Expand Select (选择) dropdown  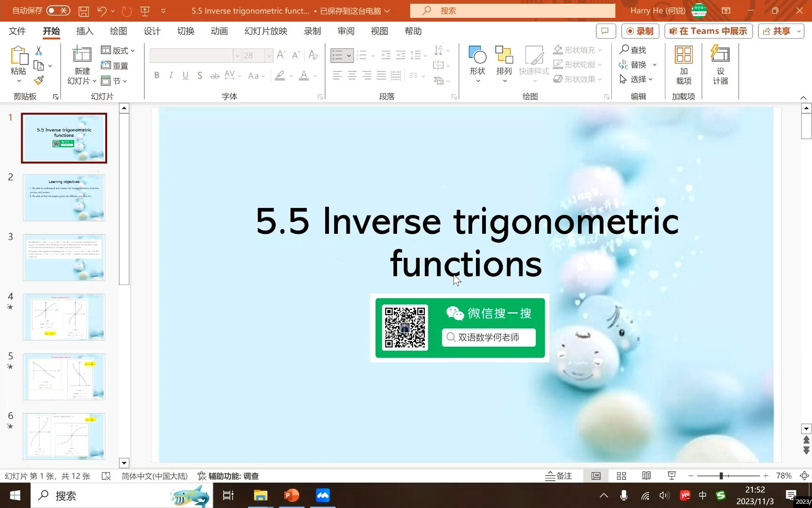(x=650, y=79)
